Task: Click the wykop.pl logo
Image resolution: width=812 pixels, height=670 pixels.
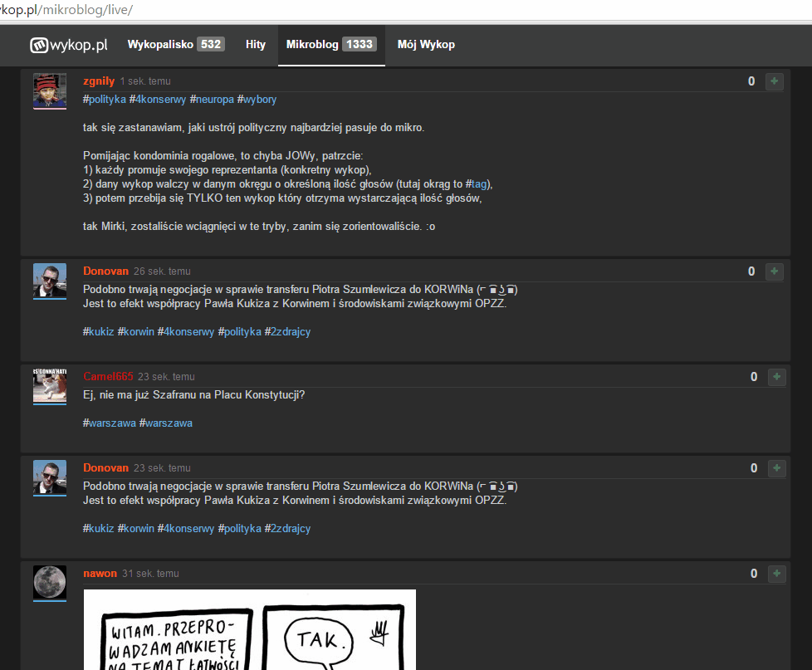Action: (69, 45)
